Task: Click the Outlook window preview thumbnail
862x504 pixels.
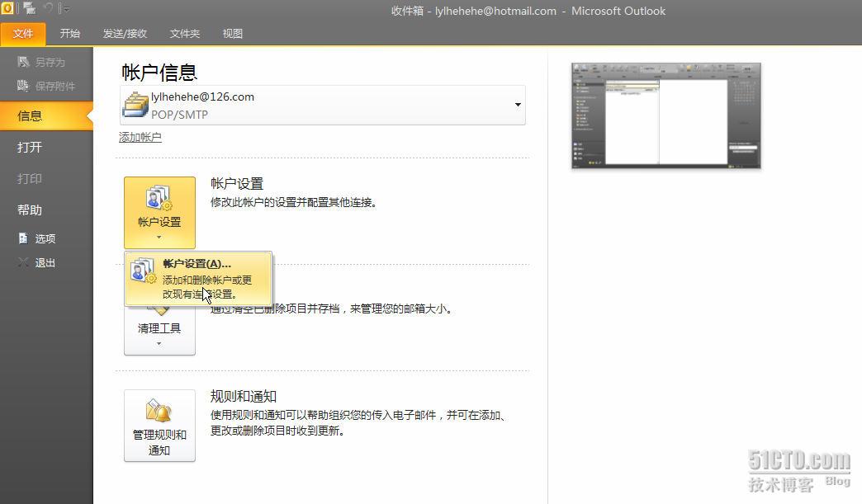Action: [665, 115]
